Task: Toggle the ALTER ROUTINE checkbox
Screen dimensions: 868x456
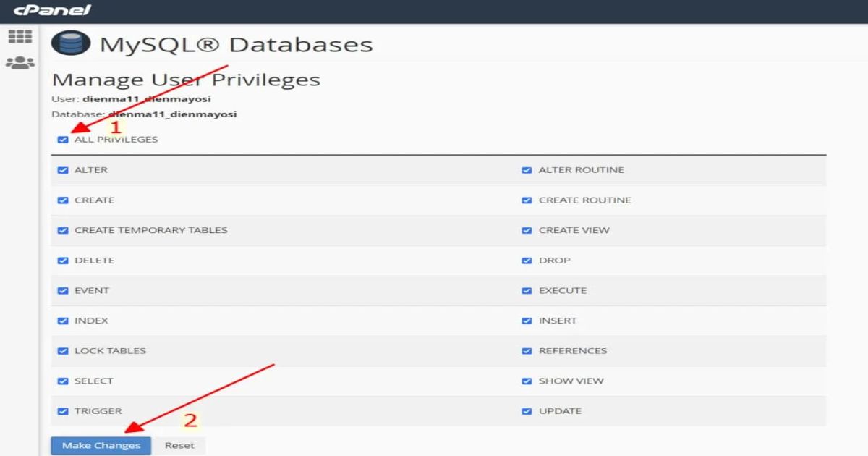Action: (527, 170)
